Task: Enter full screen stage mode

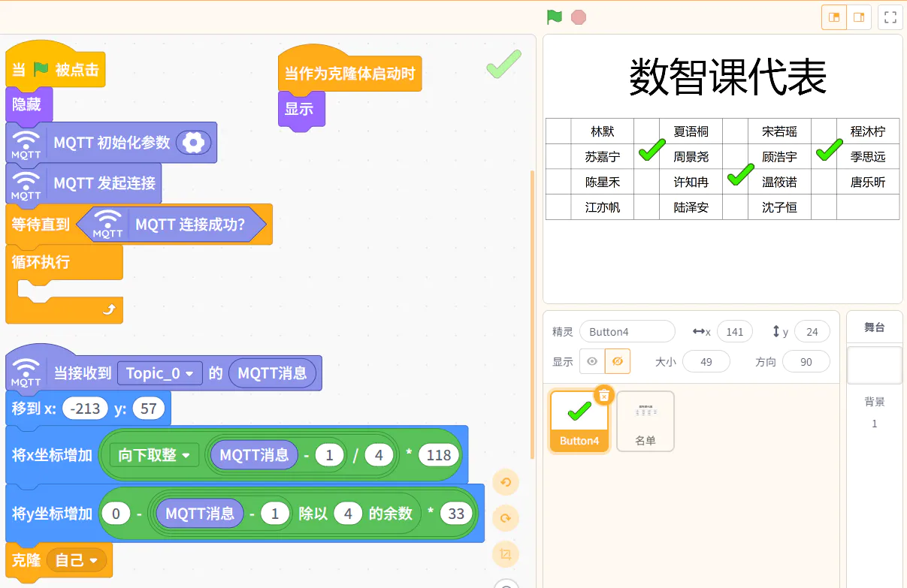Action: [890, 17]
